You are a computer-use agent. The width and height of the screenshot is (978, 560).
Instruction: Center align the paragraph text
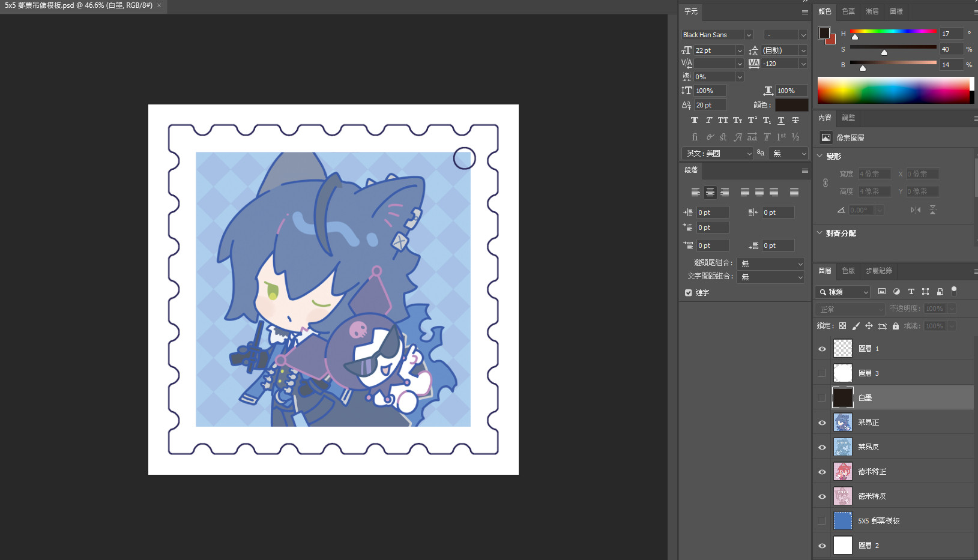pyautogui.click(x=710, y=193)
